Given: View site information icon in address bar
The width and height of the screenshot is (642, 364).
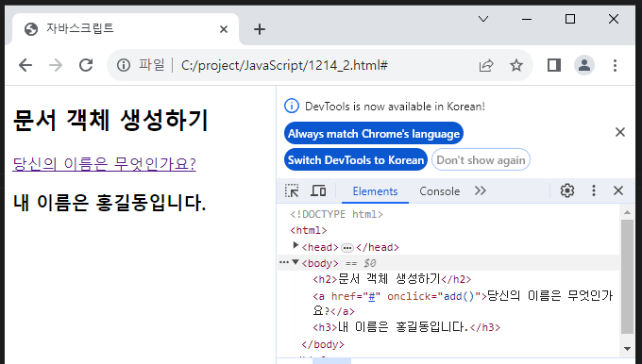Looking at the screenshot, I should point(124,65).
